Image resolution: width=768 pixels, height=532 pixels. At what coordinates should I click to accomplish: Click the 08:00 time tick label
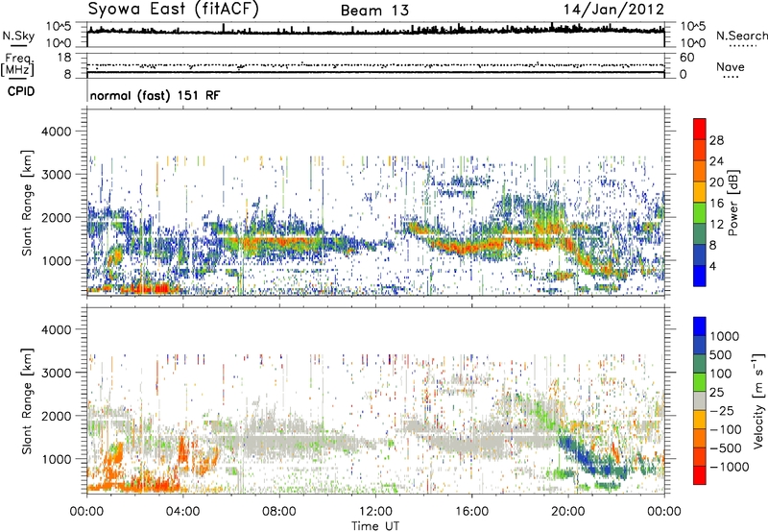point(279,512)
